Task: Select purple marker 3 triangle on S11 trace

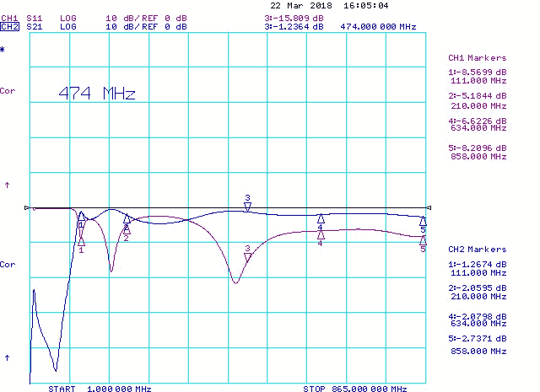Action: click(x=247, y=257)
